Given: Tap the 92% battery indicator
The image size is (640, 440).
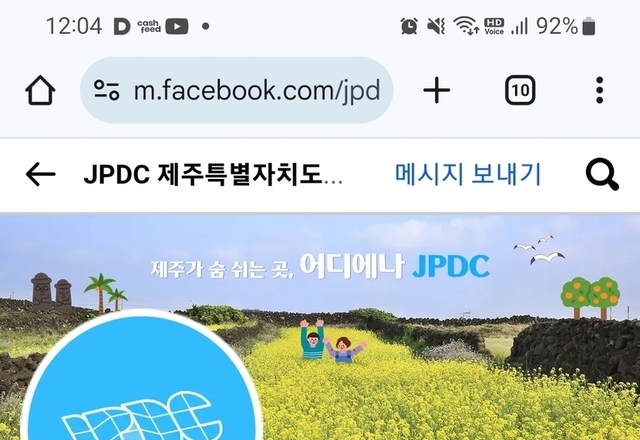Looking at the screenshot, I should pos(566,27).
